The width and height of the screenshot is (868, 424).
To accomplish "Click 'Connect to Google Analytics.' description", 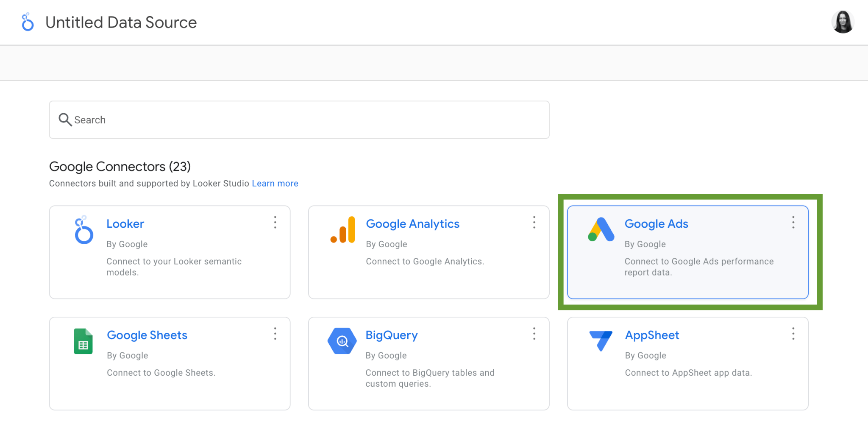I will pos(425,262).
